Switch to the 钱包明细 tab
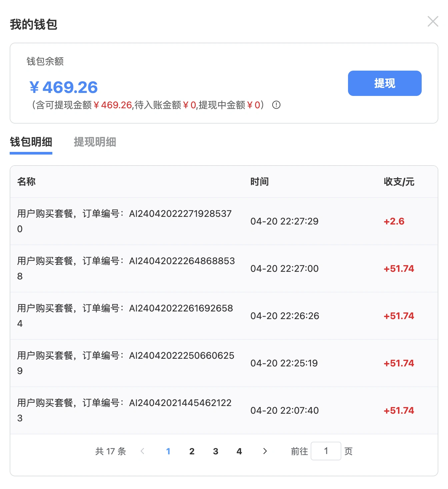 31,142
